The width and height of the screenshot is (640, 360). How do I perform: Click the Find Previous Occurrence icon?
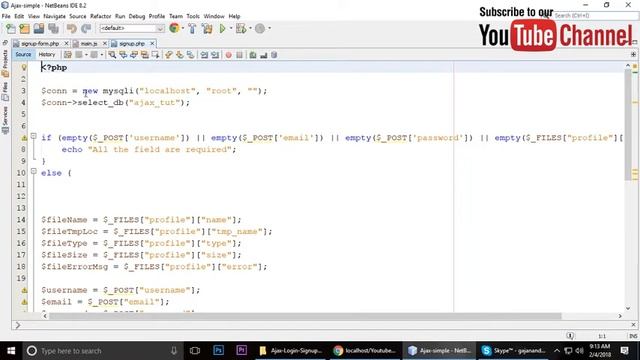[x=123, y=55]
